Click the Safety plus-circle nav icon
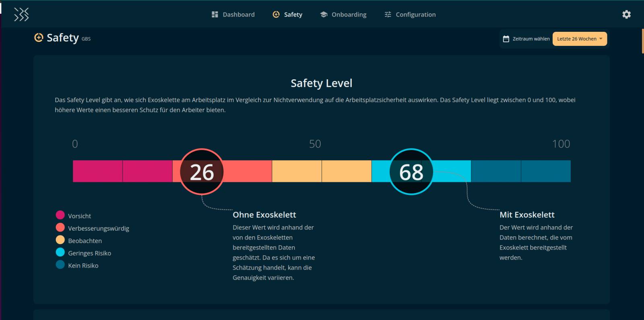 (276, 14)
